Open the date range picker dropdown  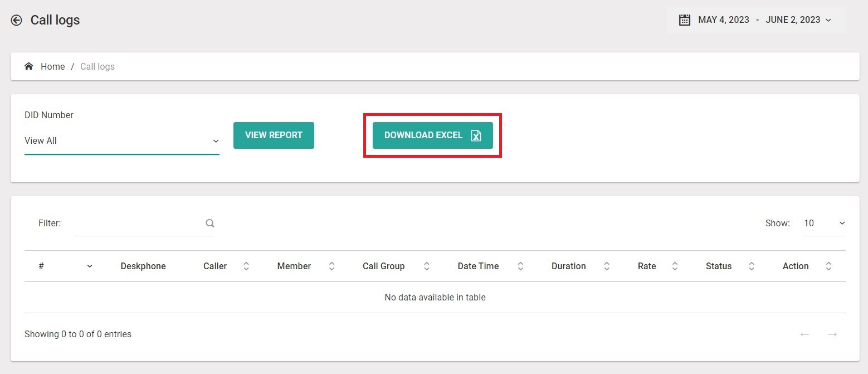click(x=828, y=20)
